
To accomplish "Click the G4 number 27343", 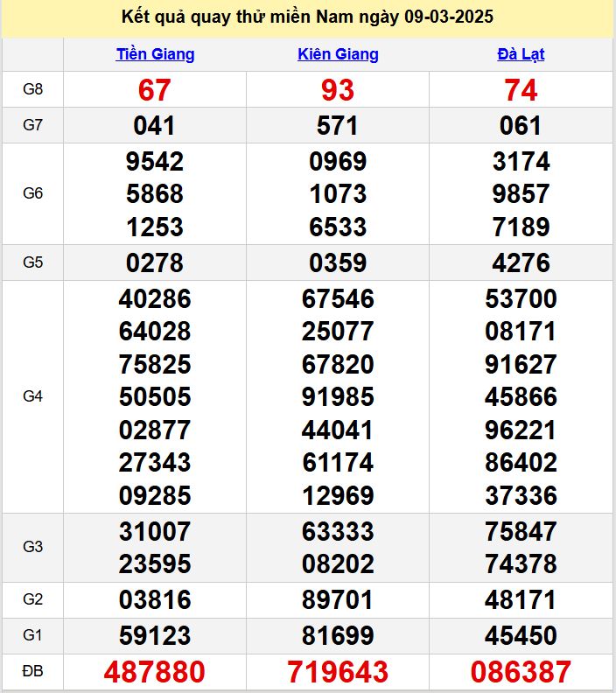I will click(x=155, y=463).
